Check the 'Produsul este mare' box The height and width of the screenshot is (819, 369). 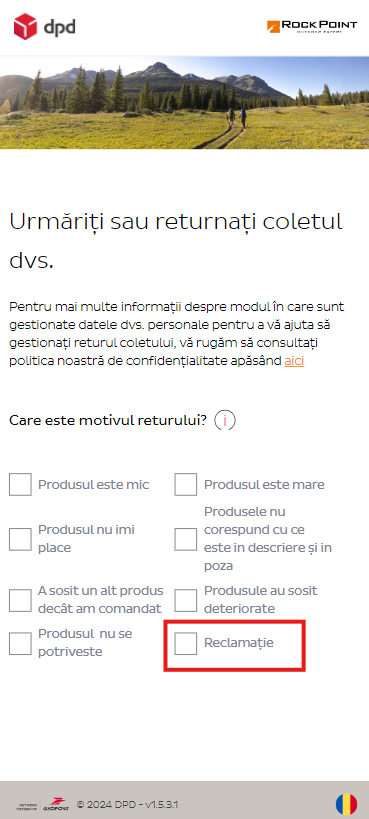point(186,484)
